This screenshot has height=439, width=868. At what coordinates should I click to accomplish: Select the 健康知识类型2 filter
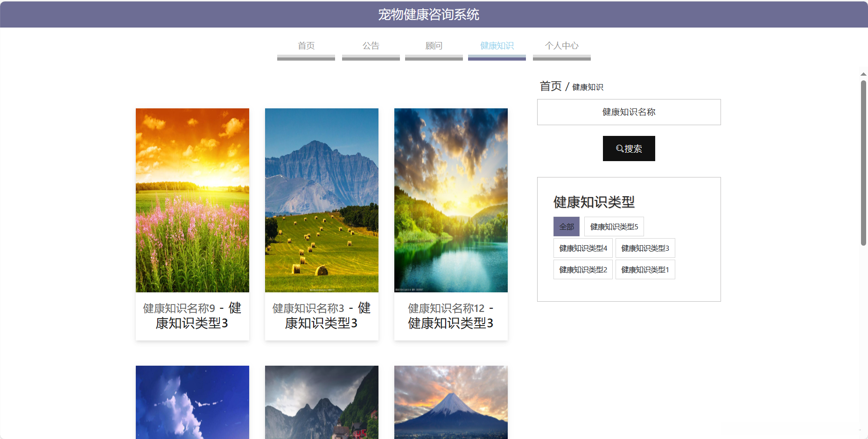pyautogui.click(x=583, y=269)
